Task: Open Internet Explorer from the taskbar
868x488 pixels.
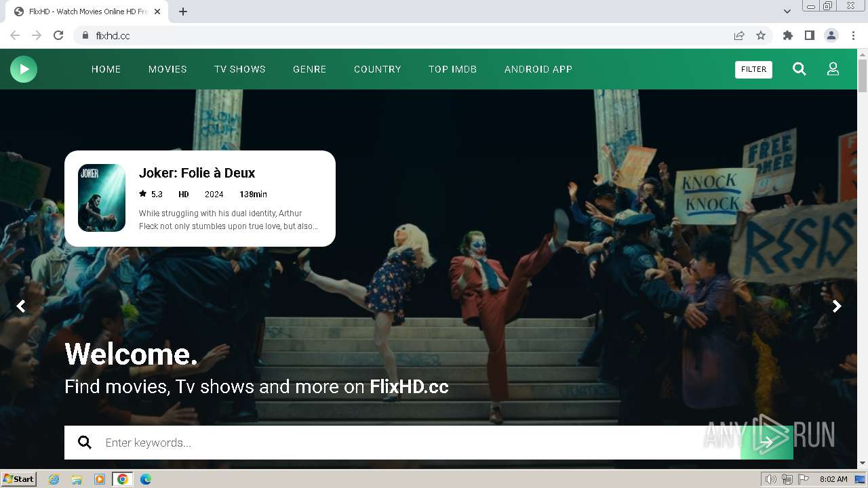Action: (54, 479)
